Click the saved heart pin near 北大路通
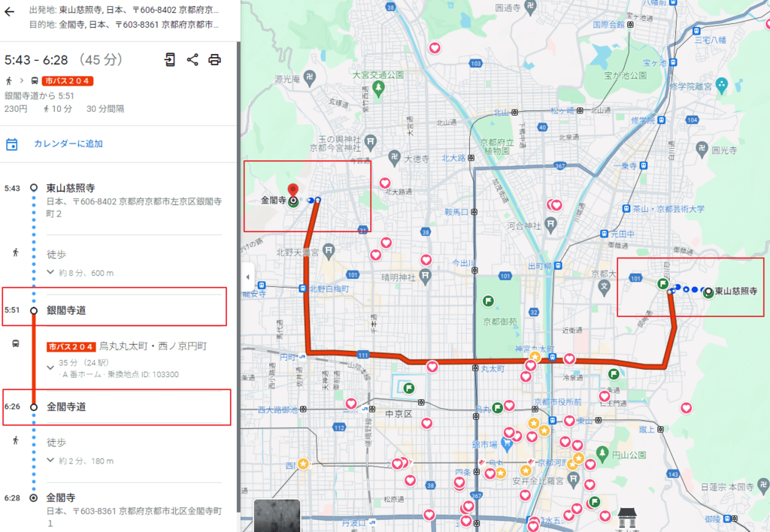This screenshot has width=770, height=532. (385, 183)
